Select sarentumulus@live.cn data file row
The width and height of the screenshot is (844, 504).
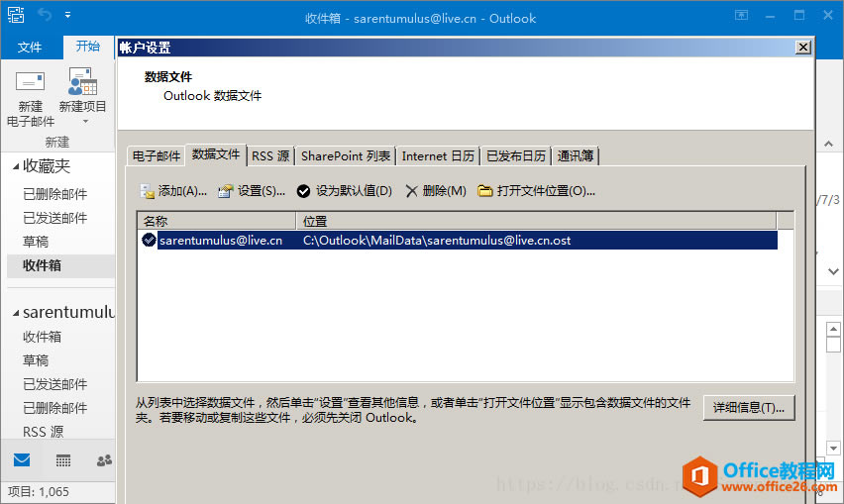458,240
